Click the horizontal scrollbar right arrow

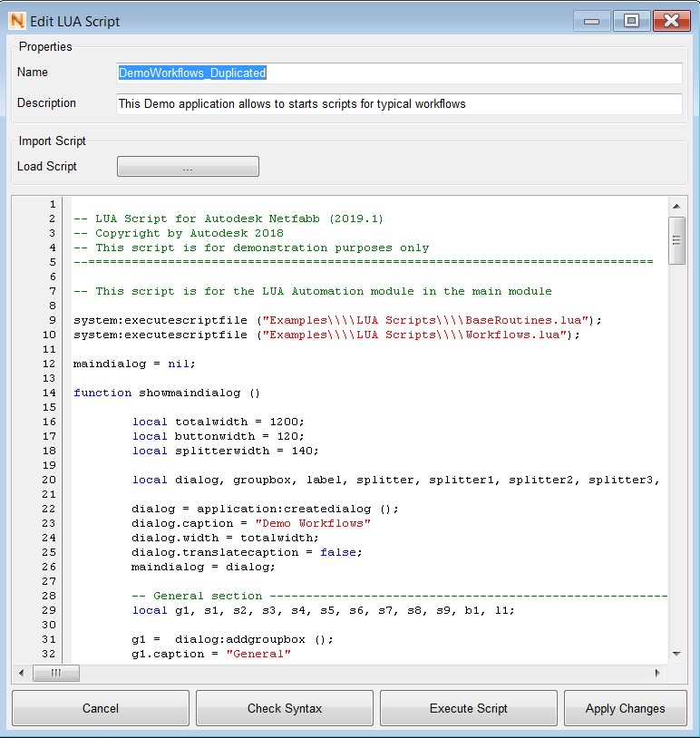pos(657,673)
